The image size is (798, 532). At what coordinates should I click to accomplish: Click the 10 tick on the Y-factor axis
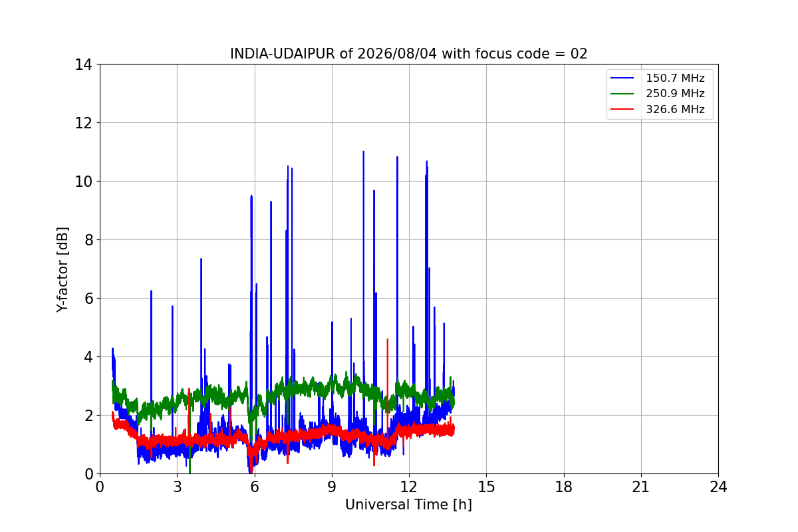click(x=84, y=182)
